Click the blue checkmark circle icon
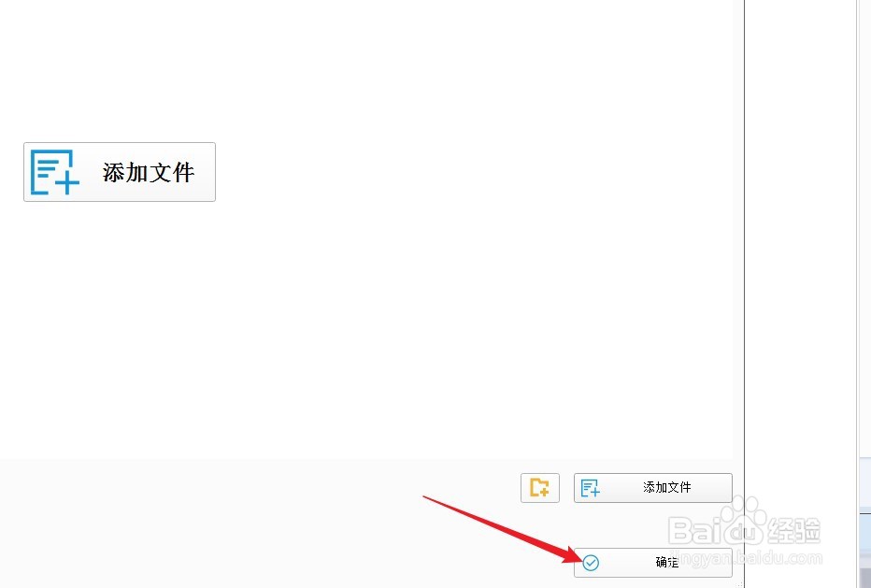This screenshot has width=871, height=588. (591, 563)
